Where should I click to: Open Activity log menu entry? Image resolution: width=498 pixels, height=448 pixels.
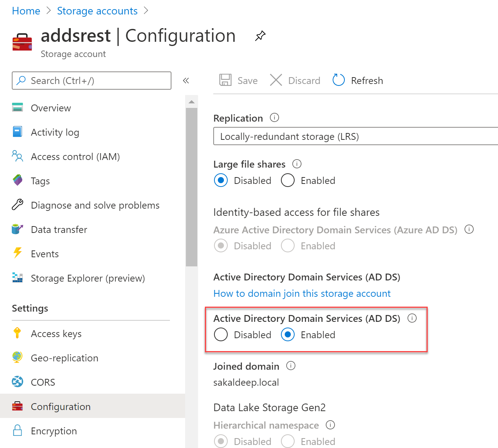point(92,132)
